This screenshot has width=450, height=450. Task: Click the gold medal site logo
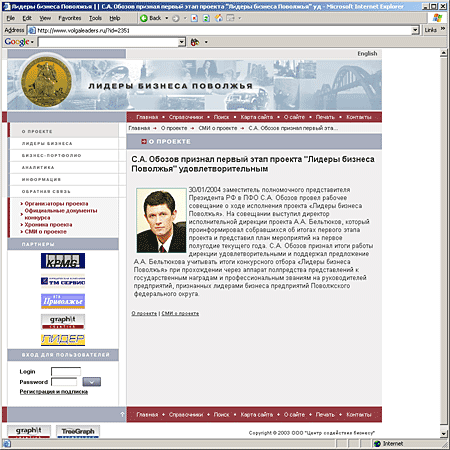click(x=46, y=82)
